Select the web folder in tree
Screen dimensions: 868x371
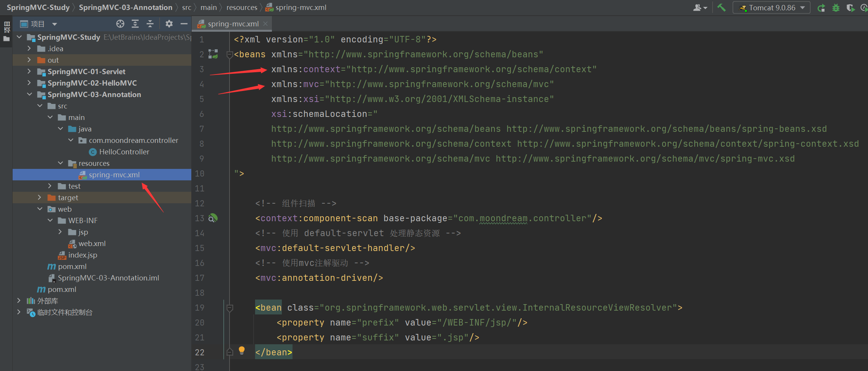pyautogui.click(x=65, y=209)
